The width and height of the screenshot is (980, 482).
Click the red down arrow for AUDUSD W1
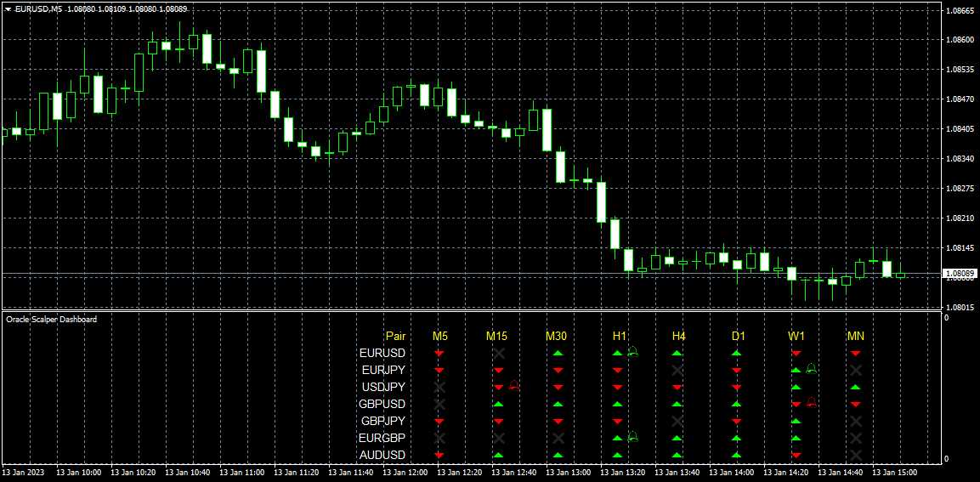[796, 455]
